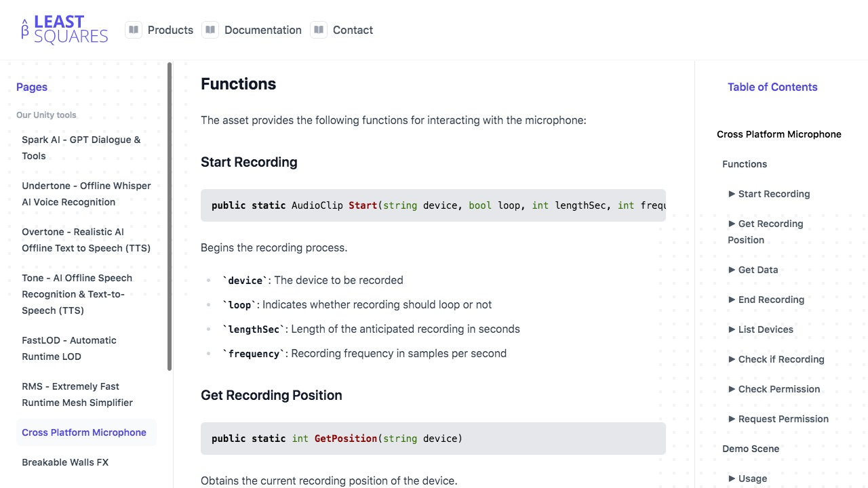Click the Least Squares beta logo icon
The image size is (868, 488).
point(25,29)
